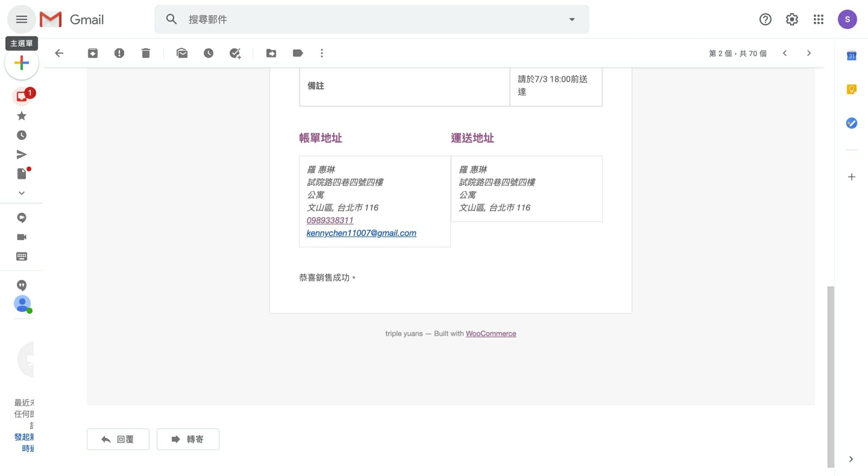Screen dimensions: 868x476
Task: Open the Starred mail section
Action: 22,116
